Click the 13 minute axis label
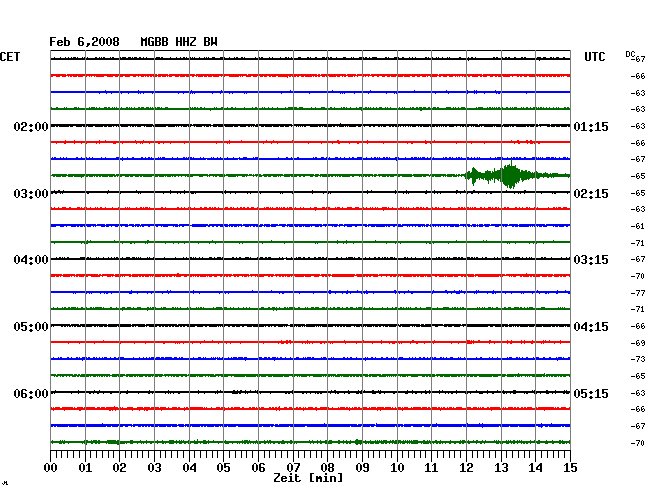Image resolution: width=650 pixels, height=494 pixels. click(x=501, y=467)
